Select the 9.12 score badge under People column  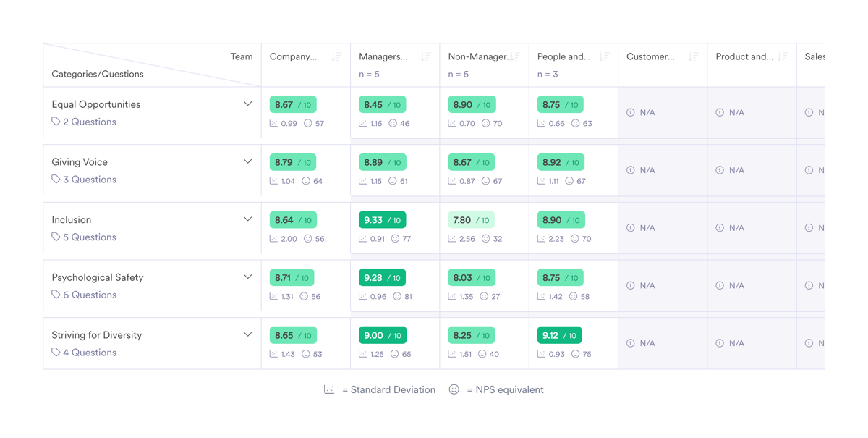coord(559,334)
